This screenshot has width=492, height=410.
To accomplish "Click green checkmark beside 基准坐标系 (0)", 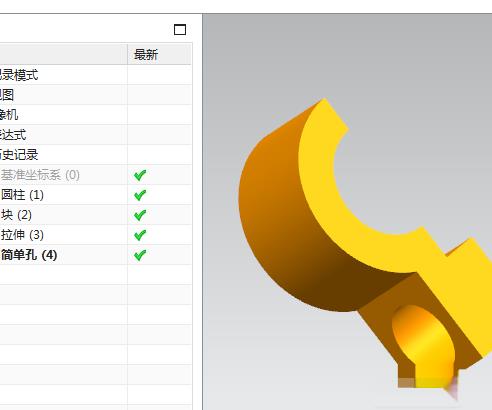I will [140, 175].
